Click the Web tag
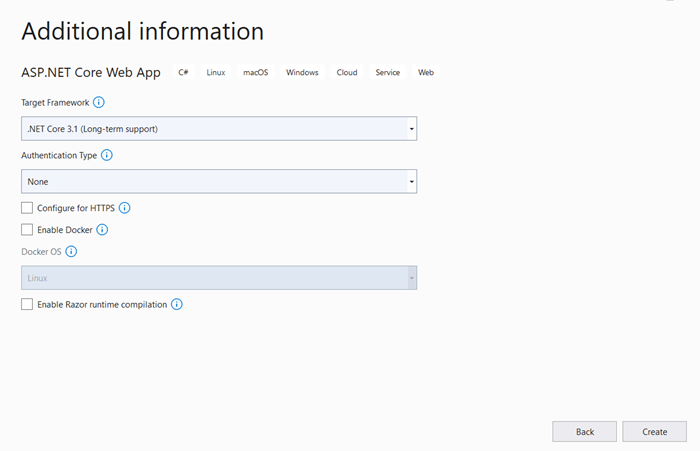The width and height of the screenshot is (700, 451). 425,72
